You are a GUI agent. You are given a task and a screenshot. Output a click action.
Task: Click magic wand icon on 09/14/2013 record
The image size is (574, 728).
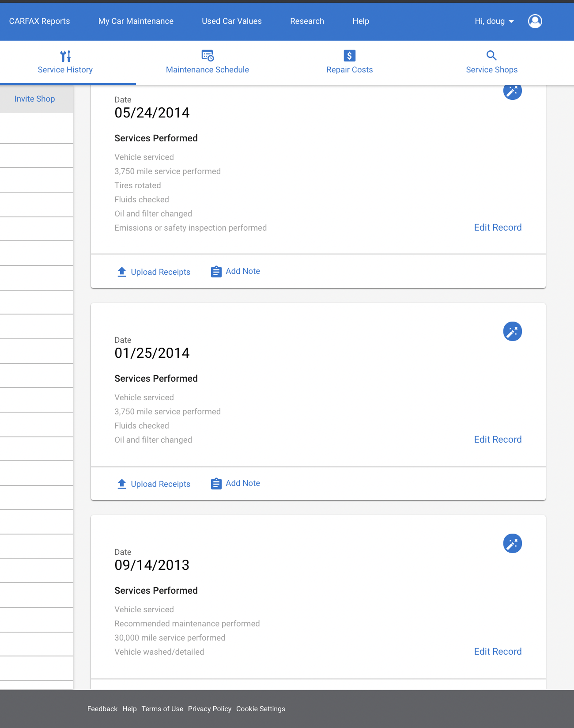(x=513, y=543)
